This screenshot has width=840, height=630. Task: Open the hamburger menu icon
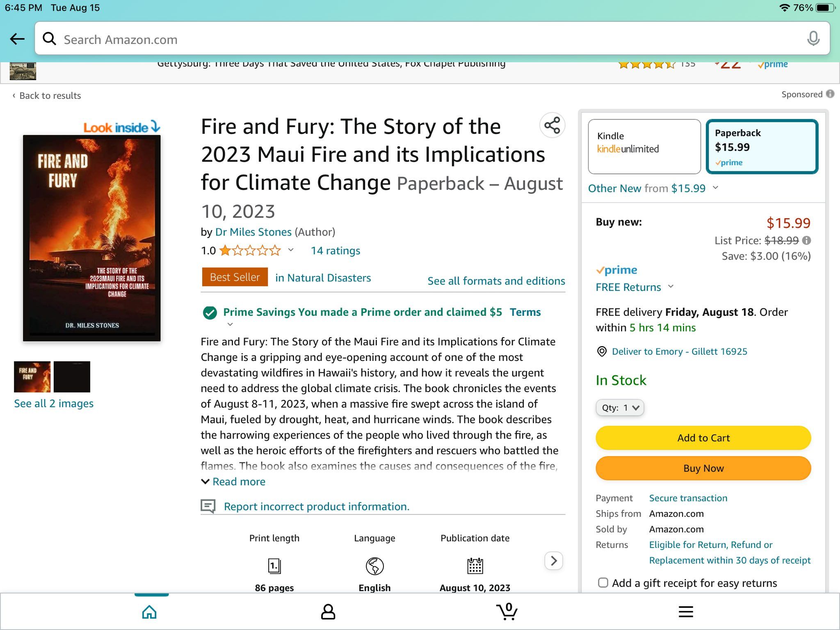pos(685,612)
